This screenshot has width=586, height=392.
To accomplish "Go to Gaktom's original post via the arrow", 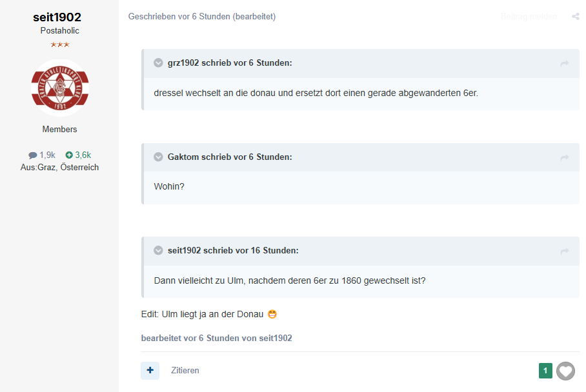I will coord(565,158).
